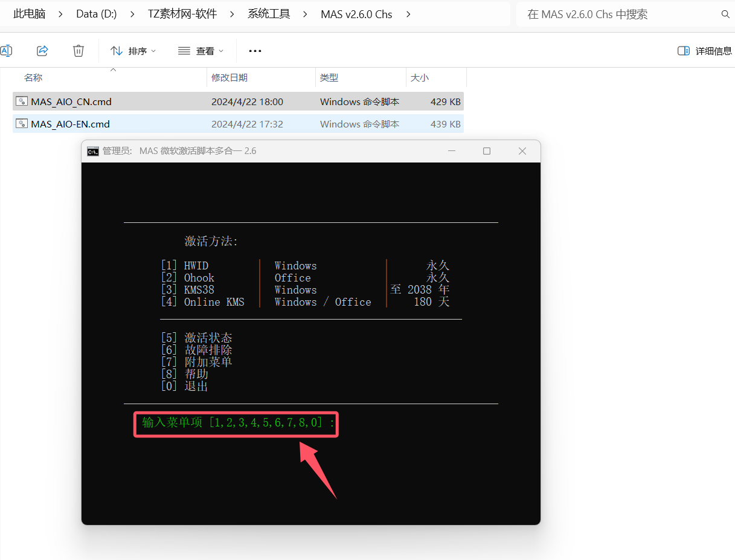Click the 180 天 text in console

pyautogui.click(x=432, y=302)
